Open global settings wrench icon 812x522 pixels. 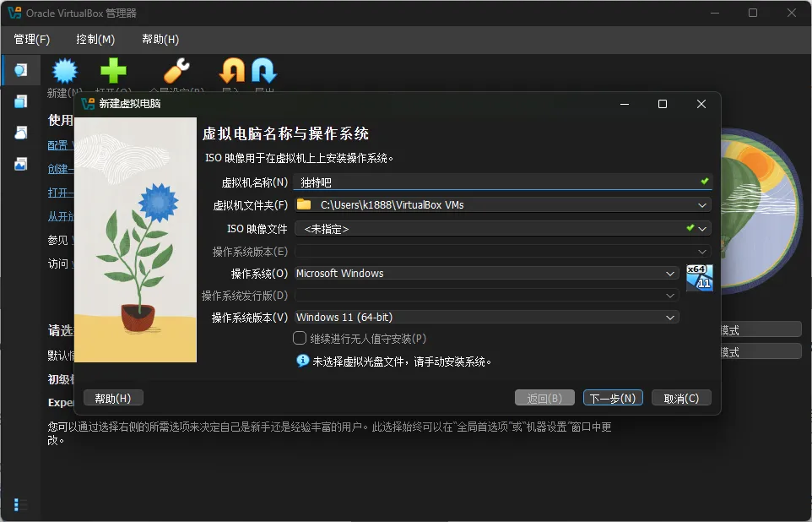tap(176, 70)
